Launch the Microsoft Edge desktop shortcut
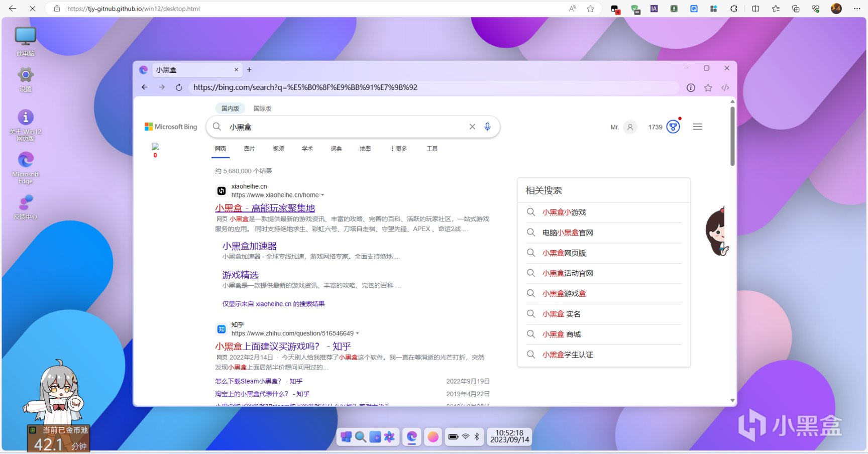This screenshot has height=454, width=868. click(x=26, y=168)
